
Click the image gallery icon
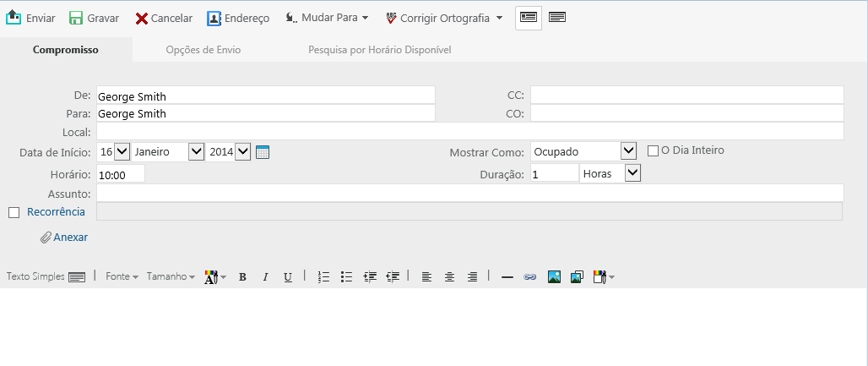(x=577, y=276)
